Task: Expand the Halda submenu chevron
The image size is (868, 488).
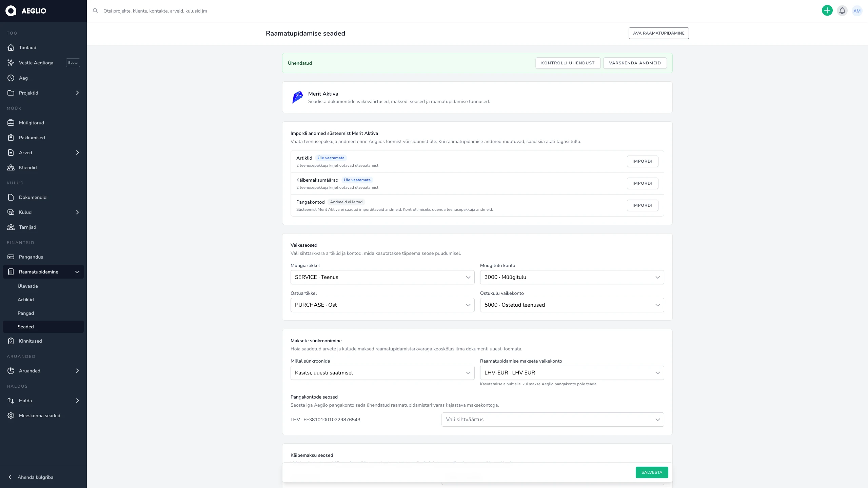Action: point(77,401)
